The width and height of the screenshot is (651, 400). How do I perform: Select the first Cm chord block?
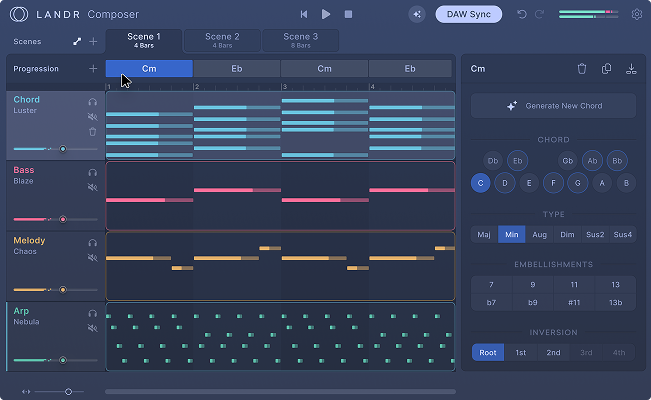tap(149, 69)
